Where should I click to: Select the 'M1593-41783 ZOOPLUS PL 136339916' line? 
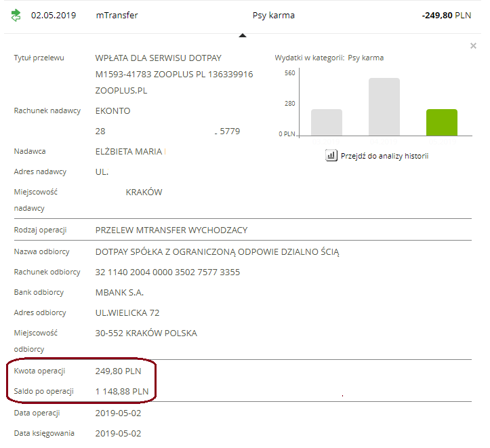174,75
